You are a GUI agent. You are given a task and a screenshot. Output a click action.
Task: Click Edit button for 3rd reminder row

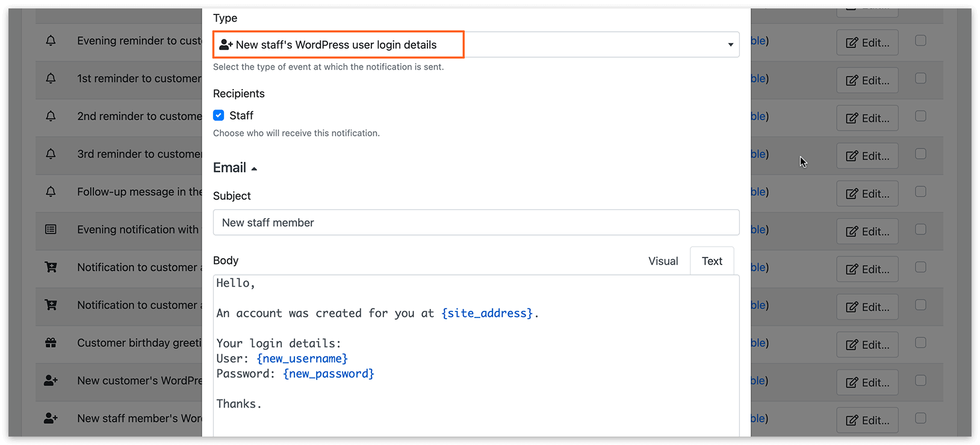click(x=867, y=156)
